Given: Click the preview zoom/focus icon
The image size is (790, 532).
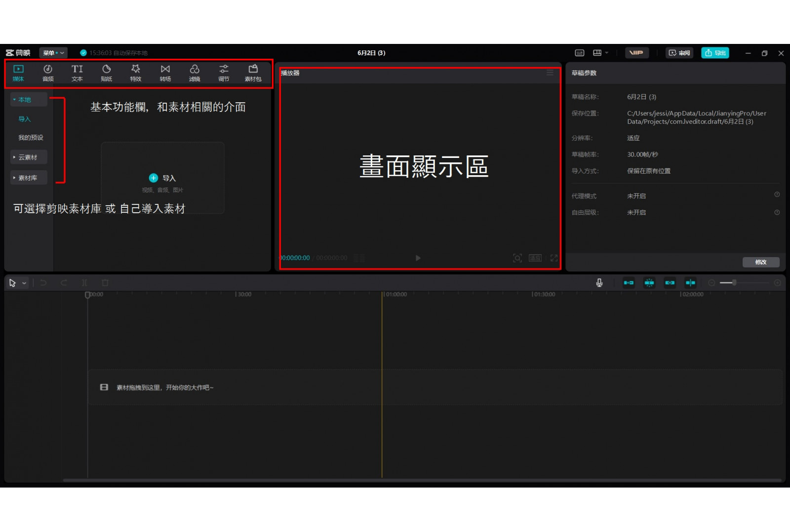Looking at the screenshot, I should pos(517,258).
